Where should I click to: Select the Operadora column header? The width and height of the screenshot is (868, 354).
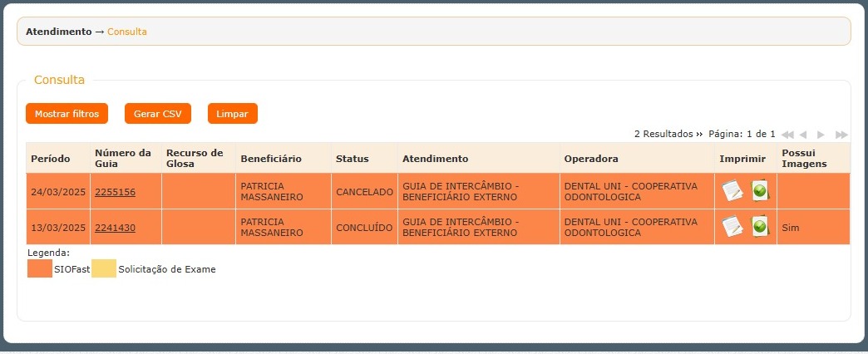pyautogui.click(x=637, y=158)
